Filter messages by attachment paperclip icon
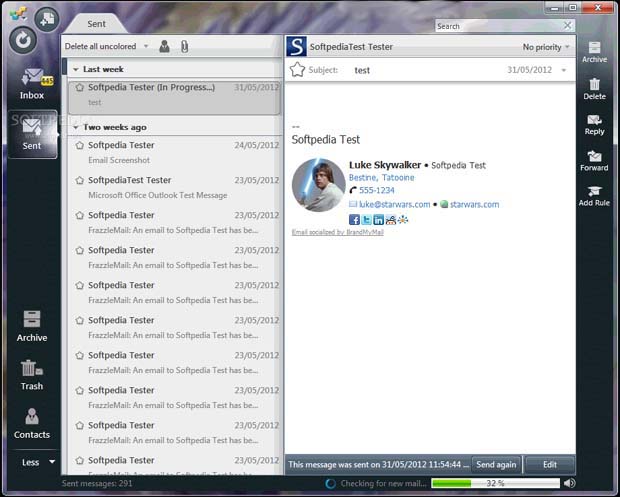Screen dimensions: 620x497 [x=184, y=47]
